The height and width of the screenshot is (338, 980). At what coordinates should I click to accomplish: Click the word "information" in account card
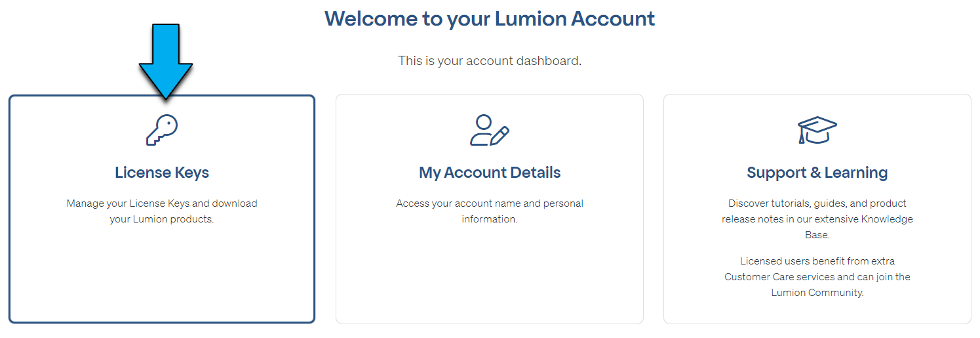pos(490,219)
